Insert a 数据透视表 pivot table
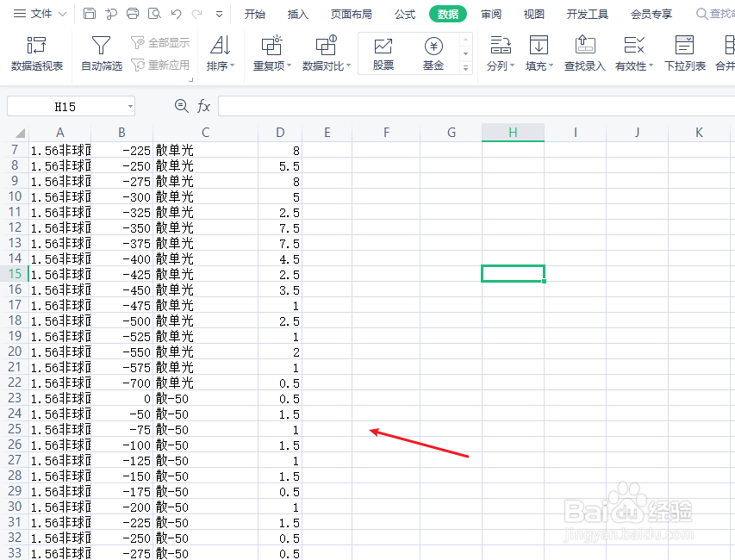Screen dimensions: 735x560 pos(36,53)
